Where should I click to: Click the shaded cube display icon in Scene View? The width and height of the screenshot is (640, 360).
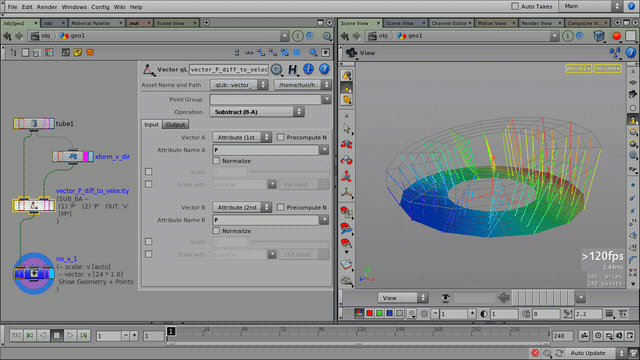click(599, 36)
